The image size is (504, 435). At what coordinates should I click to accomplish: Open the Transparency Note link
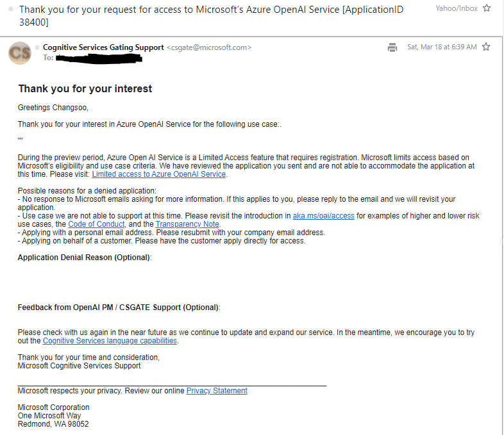[x=187, y=224]
